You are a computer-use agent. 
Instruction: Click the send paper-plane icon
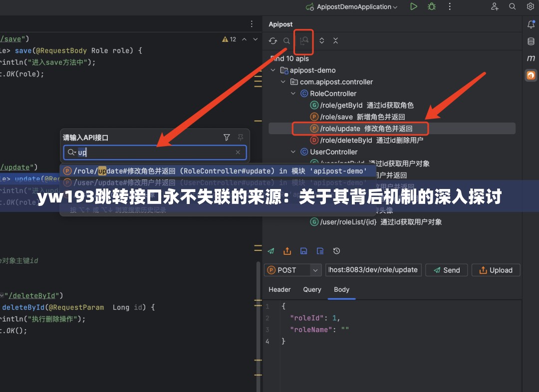click(x=271, y=251)
